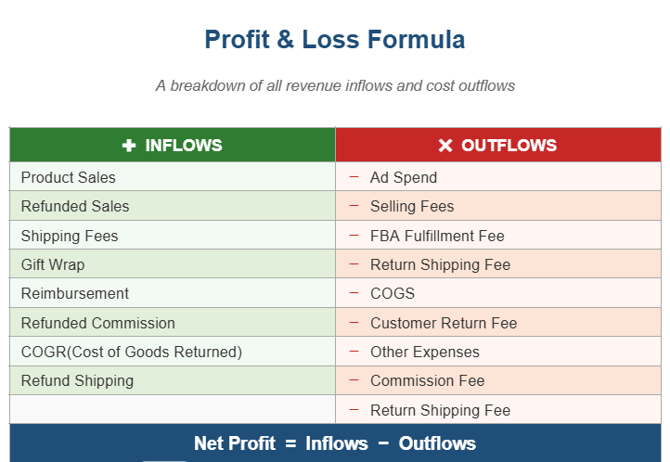Click the minus icon before COGS
This screenshot has height=462, width=670.
click(354, 294)
